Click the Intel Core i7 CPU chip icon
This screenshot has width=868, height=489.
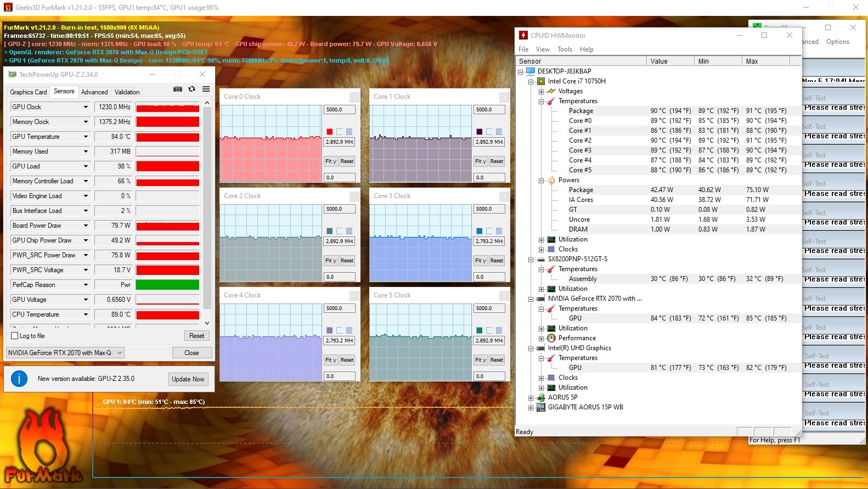click(x=541, y=81)
